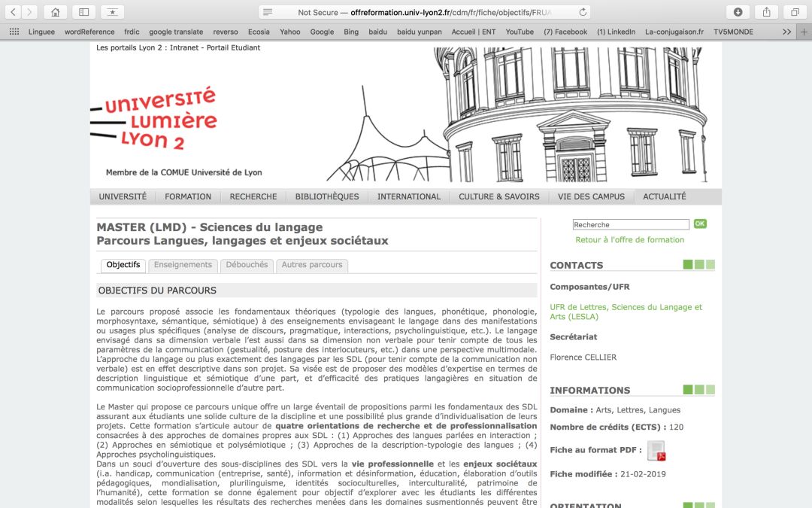The width and height of the screenshot is (812, 508).
Task: Open the RECHERCHE menu
Action: [253, 196]
